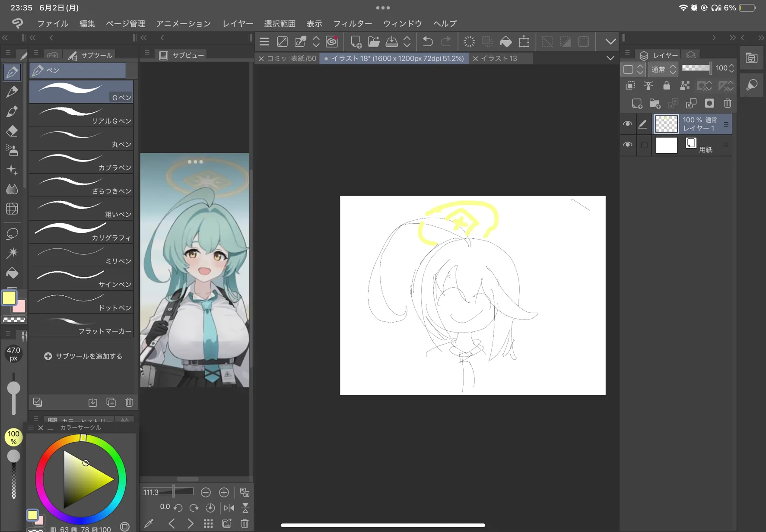Screen dimensions: 766x532
Task: Toggle the 用紙 layer checkbox
Action: [x=644, y=145]
